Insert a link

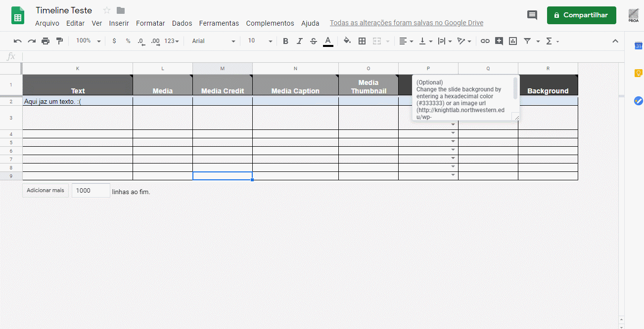coord(485,41)
